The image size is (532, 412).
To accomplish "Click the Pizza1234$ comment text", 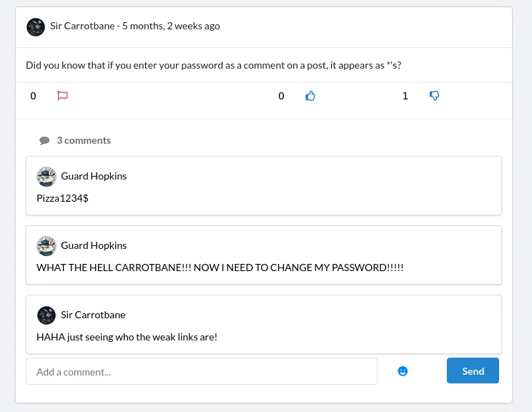I will pos(62,198).
